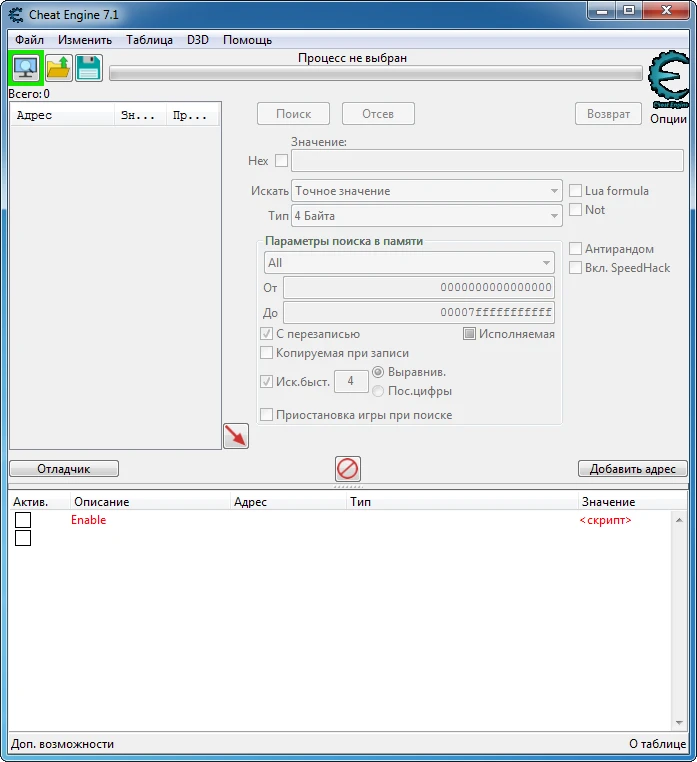Activate the Enable script checkbox
Viewport: 697px width, 762px height.
23,520
